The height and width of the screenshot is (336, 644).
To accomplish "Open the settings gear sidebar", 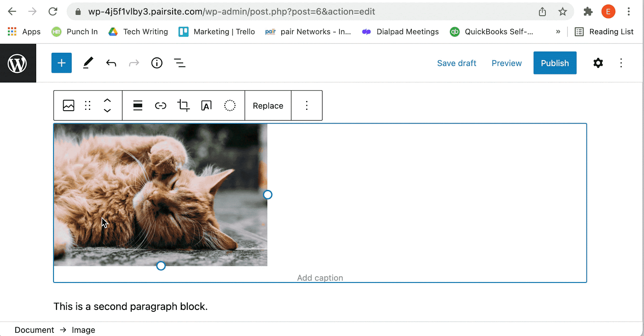I will [598, 63].
